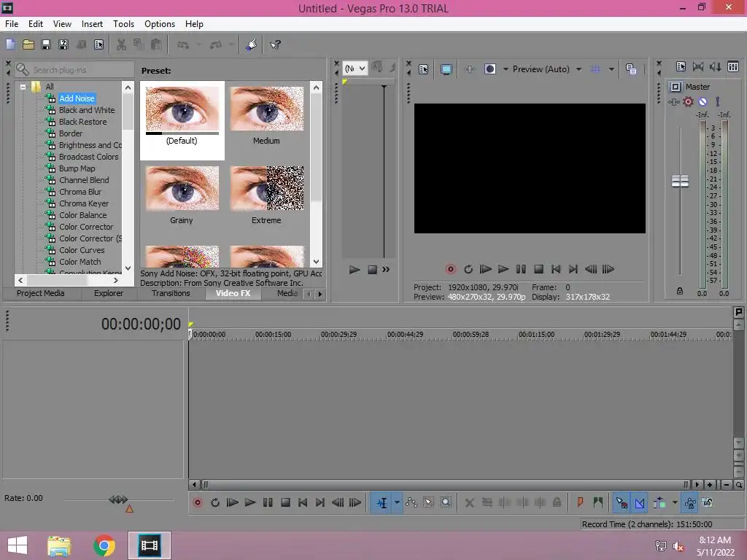
Task: Click the Save As icon with question mark
Action: 63,44
